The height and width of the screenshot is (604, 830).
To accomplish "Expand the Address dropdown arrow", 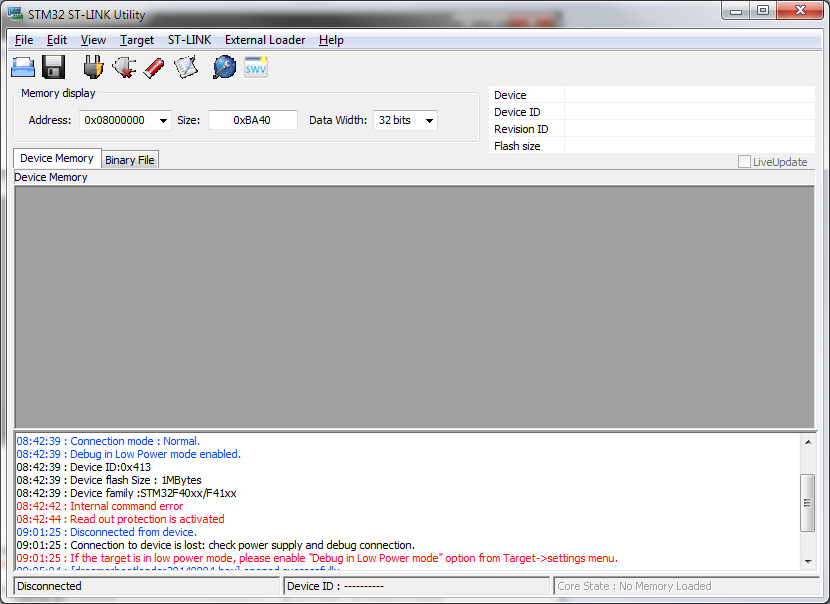I will tap(164, 121).
